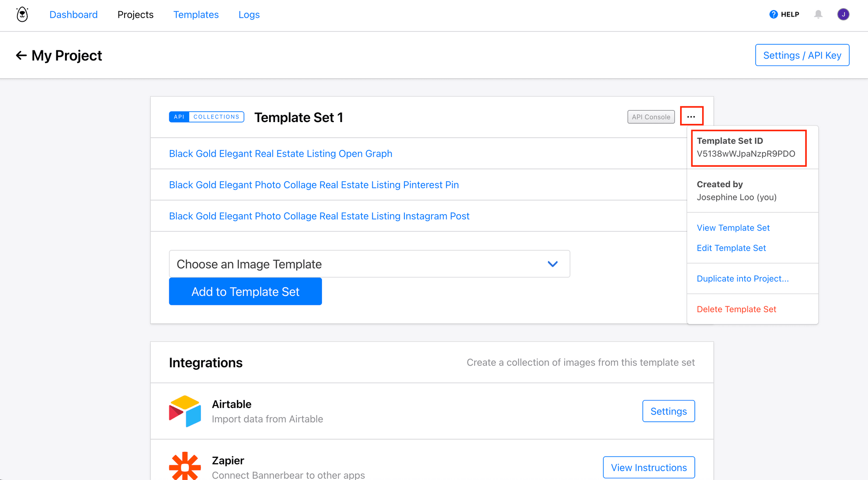Click the Bannerbear bear logo
The width and height of the screenshot is (868, 480).
[22, 15]
